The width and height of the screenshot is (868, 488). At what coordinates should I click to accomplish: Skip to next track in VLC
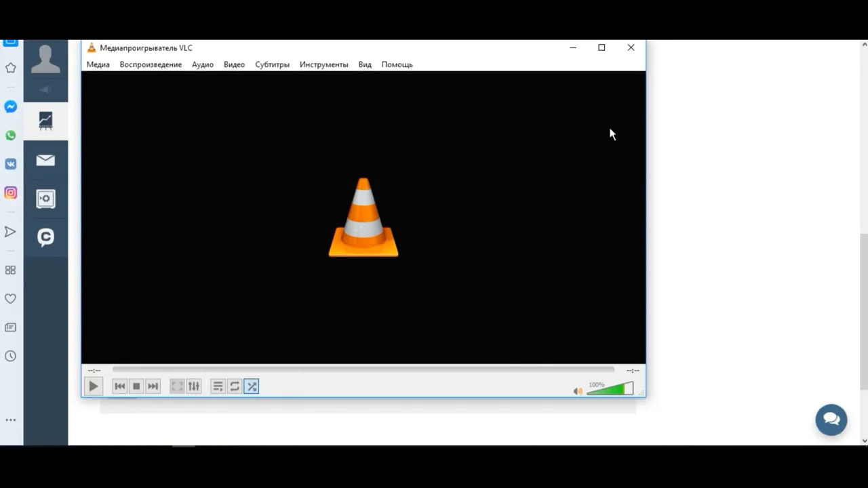click(153, 386)
